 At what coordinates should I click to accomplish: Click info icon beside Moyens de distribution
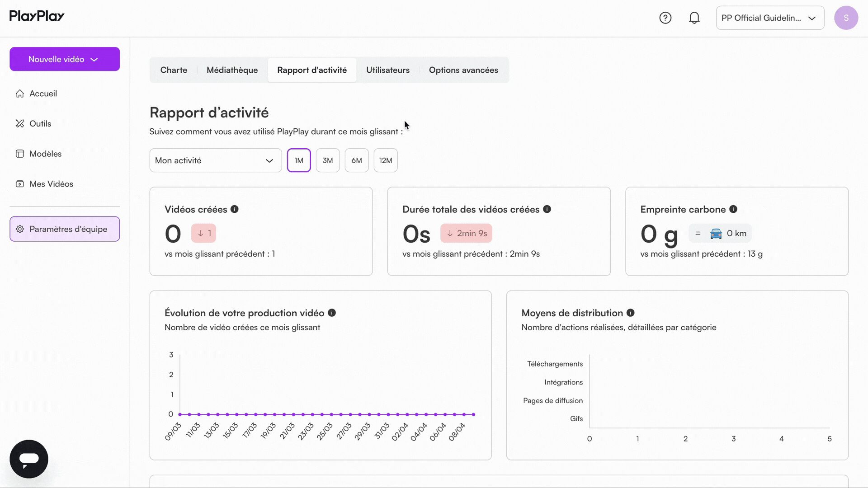pyautogui.click(x=631, y=313)
